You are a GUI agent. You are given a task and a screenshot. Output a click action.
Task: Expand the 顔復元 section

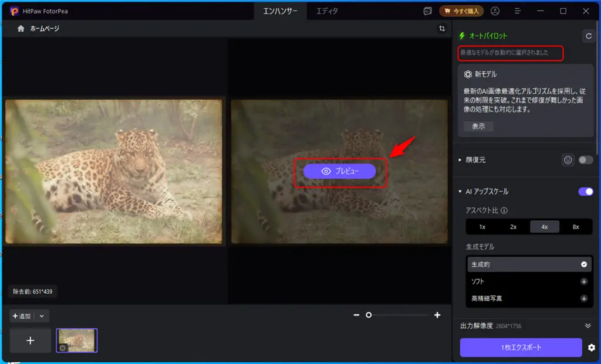pos(460,159)
